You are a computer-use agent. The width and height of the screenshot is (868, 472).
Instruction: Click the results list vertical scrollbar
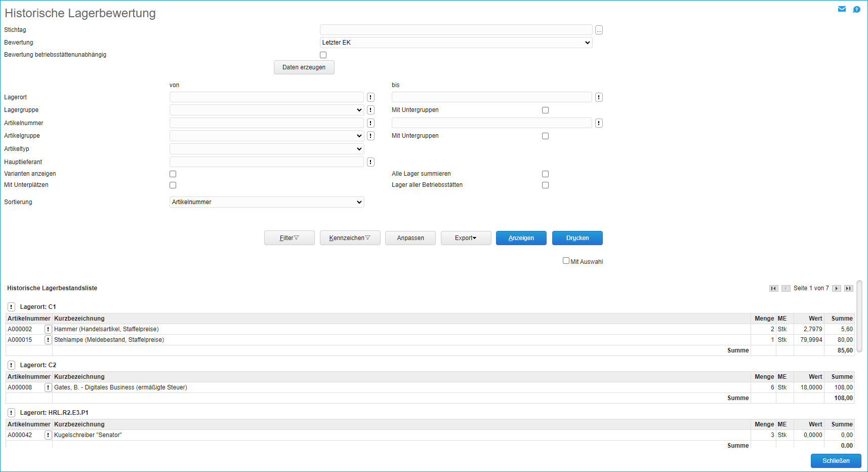tap(859, 316)
